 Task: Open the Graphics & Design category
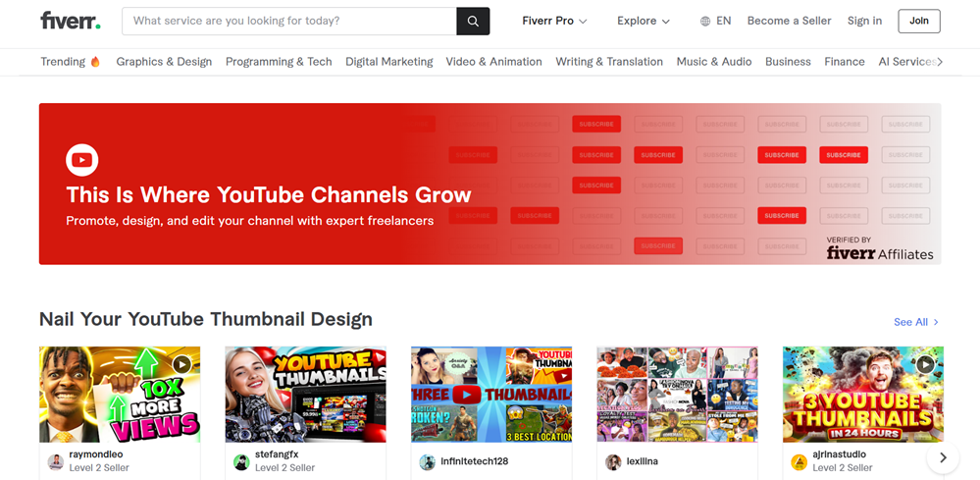[x=164, y=61]
